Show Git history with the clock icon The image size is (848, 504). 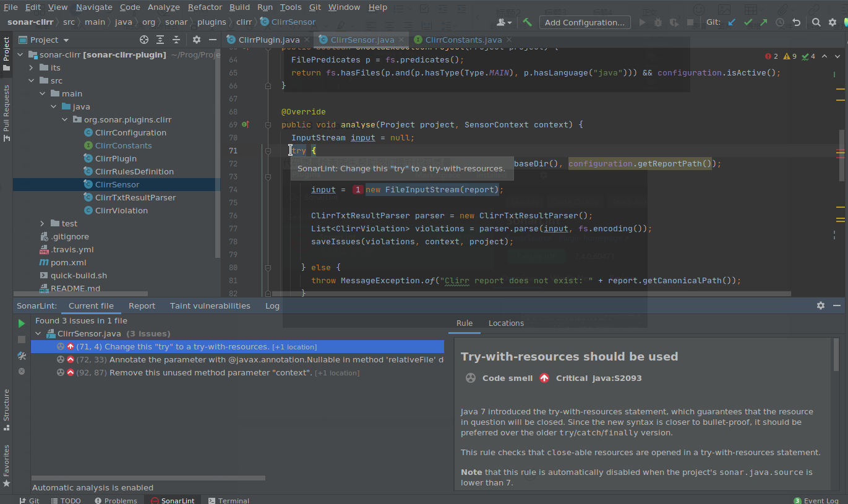780,22
